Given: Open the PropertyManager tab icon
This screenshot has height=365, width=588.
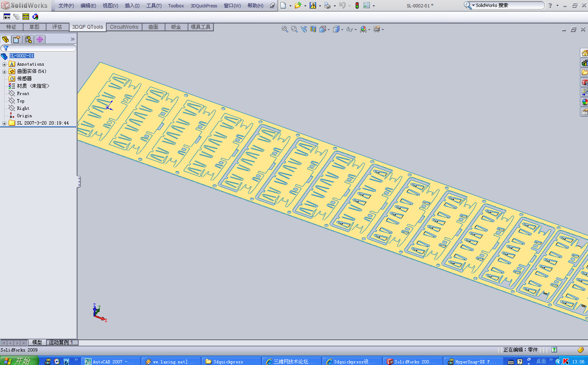Looking at the screenshot, I should (17, 39).
